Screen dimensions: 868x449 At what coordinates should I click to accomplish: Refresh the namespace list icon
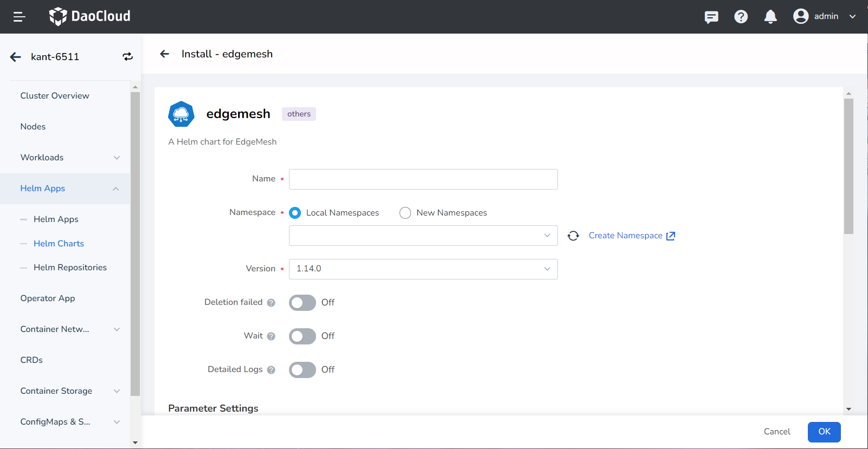(x=573, y=236)
